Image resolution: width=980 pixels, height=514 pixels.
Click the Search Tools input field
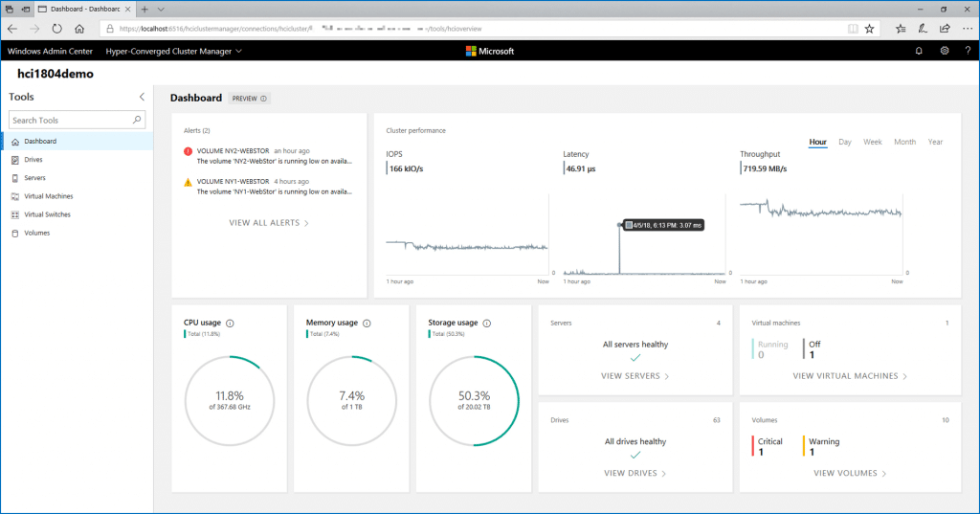coord(77,120)
